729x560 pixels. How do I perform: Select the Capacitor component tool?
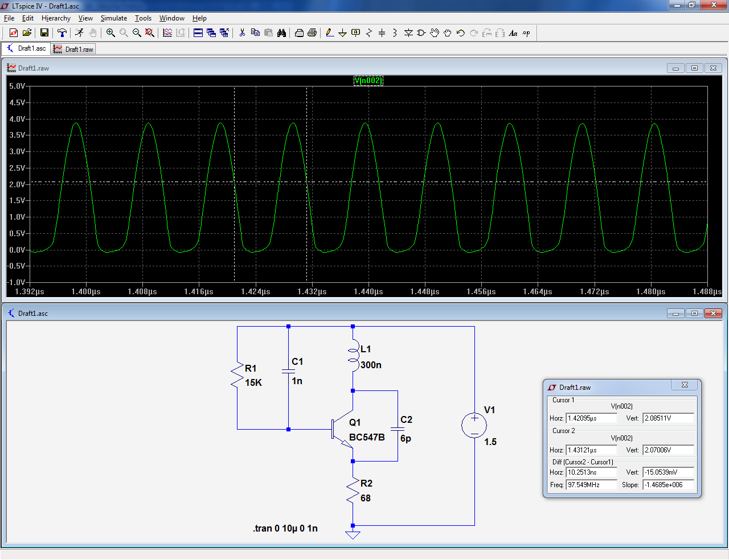pyautogui.click(x=382, y=33)
